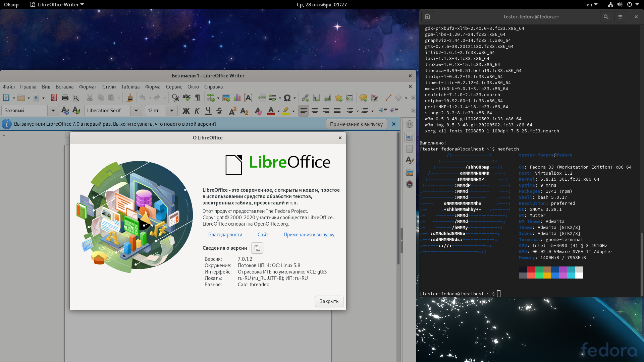Toggle Strikethrough formatting
Screen dimensions: 644x362
[x=219, y=111]
